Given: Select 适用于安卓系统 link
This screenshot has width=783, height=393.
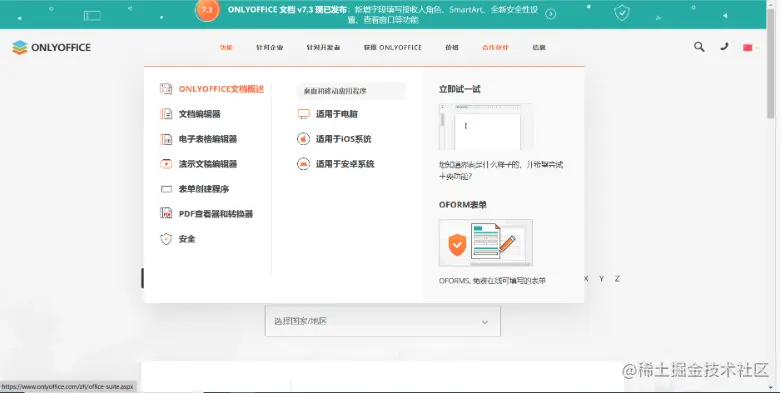Looking at the screenshot, I should pos(345,164).
